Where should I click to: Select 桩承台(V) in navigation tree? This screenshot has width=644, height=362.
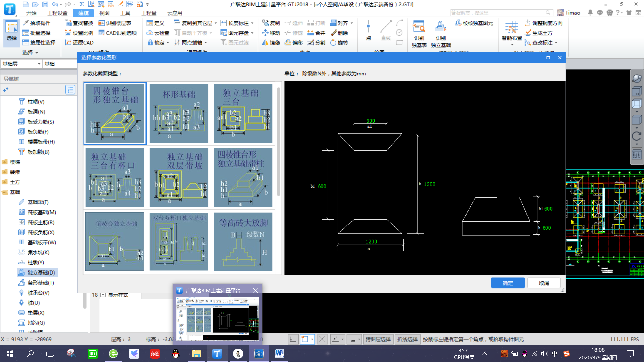tap(35, 293)
